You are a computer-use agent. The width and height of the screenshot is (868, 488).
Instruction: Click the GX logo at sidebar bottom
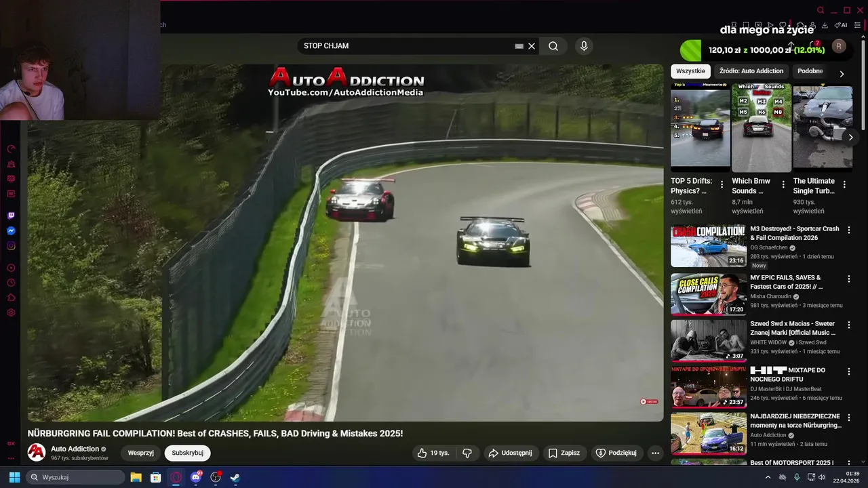11,443
